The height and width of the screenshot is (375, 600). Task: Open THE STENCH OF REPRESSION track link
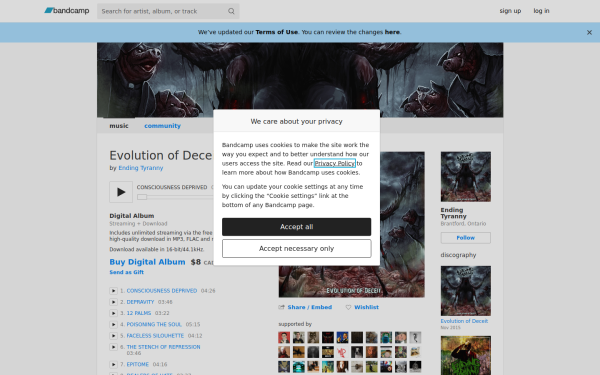pos(163,347)
